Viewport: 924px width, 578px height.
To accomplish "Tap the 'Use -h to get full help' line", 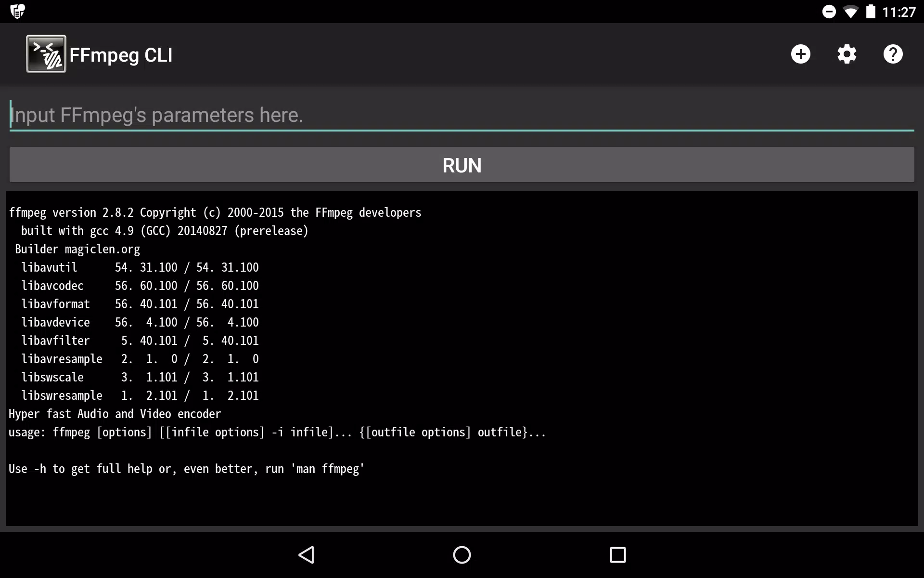I will pyautogui.click(x=187, y=469).
